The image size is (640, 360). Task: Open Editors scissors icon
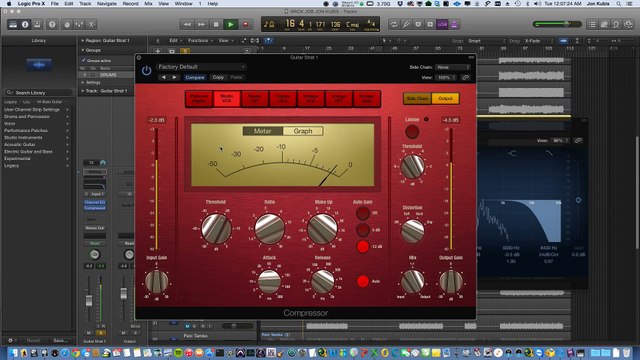(x=91, y=24)
